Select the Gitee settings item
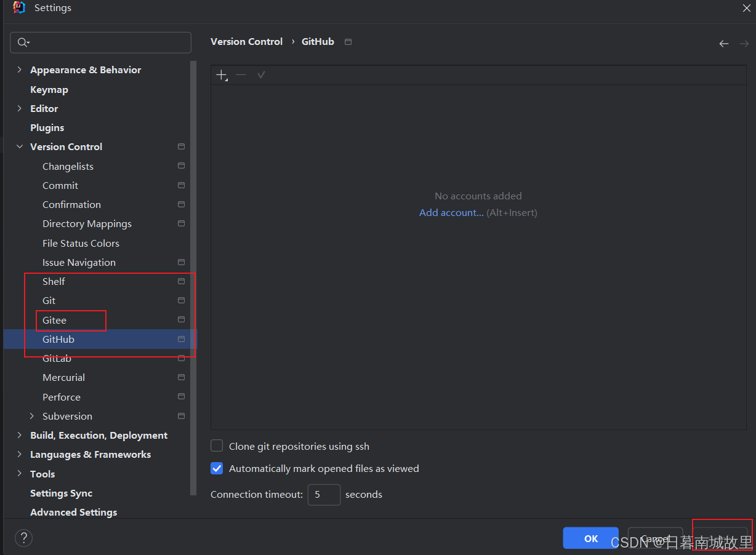This screenshot has width=756, height=555. pyautogui.click(x=54, y=320)
